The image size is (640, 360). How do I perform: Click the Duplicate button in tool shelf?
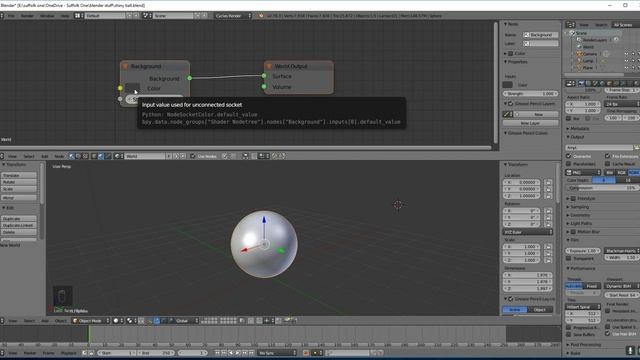click(x=19, y=218)
